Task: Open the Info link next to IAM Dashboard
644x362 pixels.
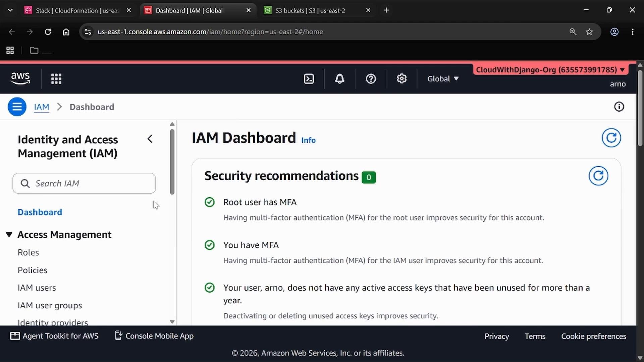Action: [308, 140]
